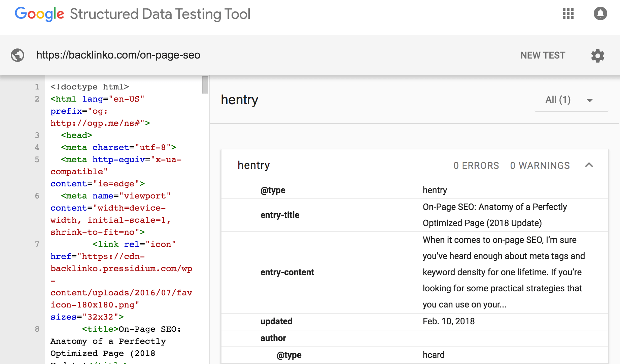Click the entry-title value text
This screenshot has width=620, height=364.
[x=495, y=215]
